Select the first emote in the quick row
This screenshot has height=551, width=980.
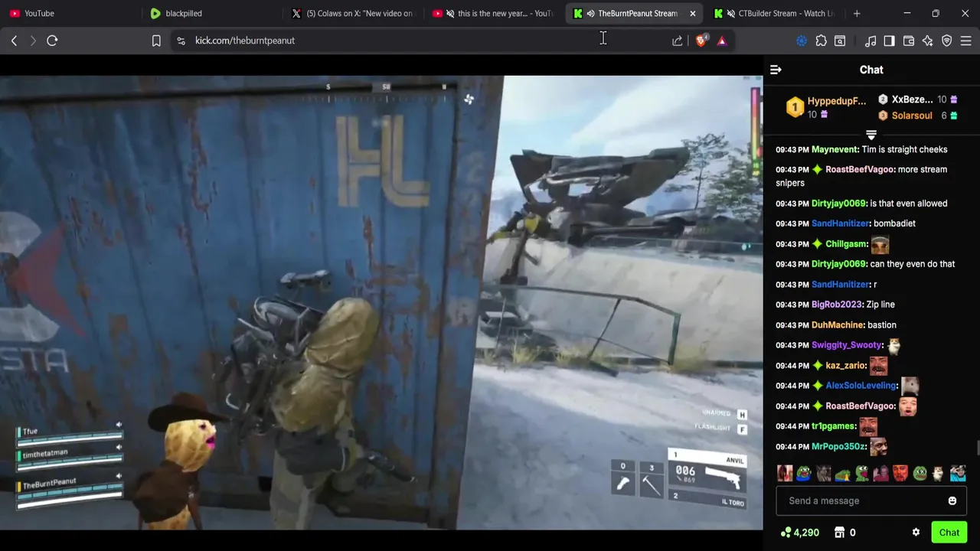point(785,474)
